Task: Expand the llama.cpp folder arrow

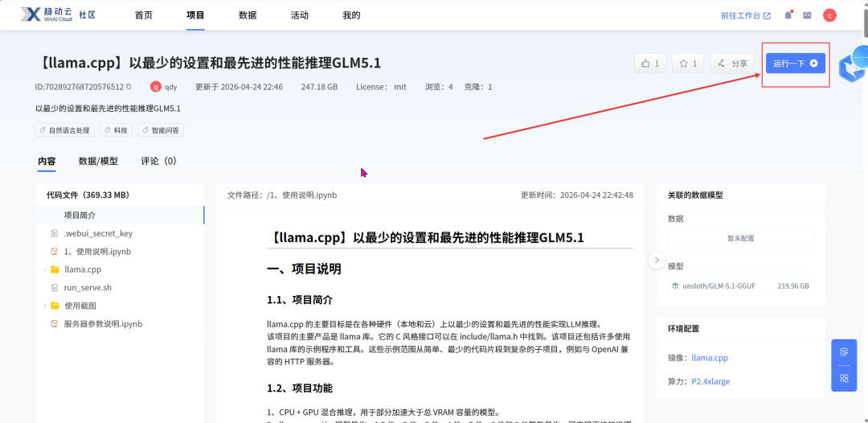Action: [x=44, y=269]
